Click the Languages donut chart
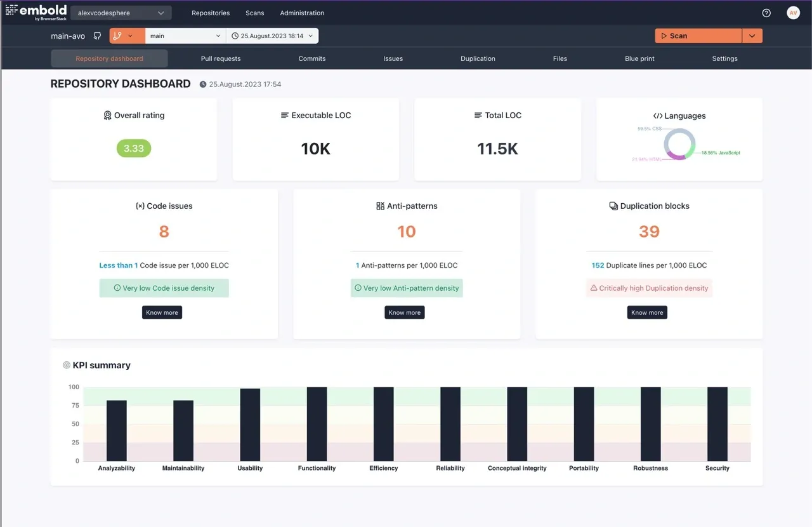Screen dimensions: 812x527 (679, 144)
